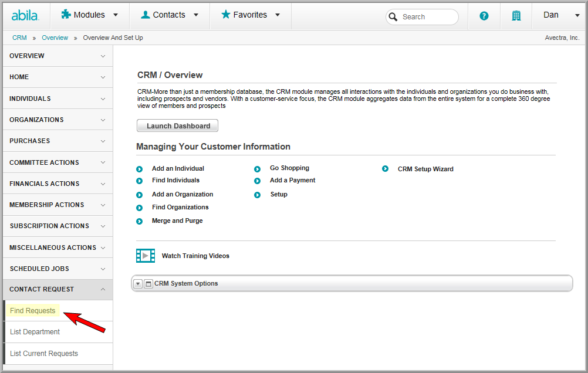Expand the MEMBERSHIP ACTIONS section
The image size is (588, 373).
click(58, 205)
